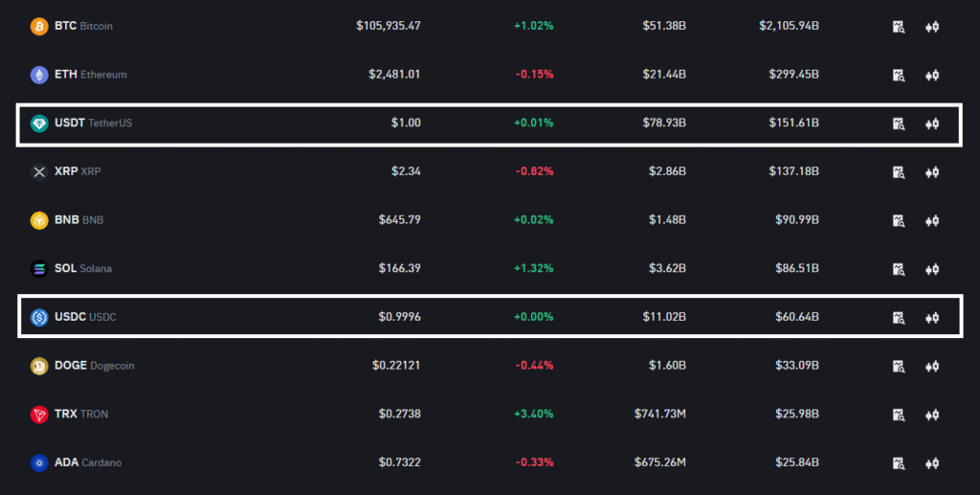Click the TRON coin logo

[x=39, y=415]
